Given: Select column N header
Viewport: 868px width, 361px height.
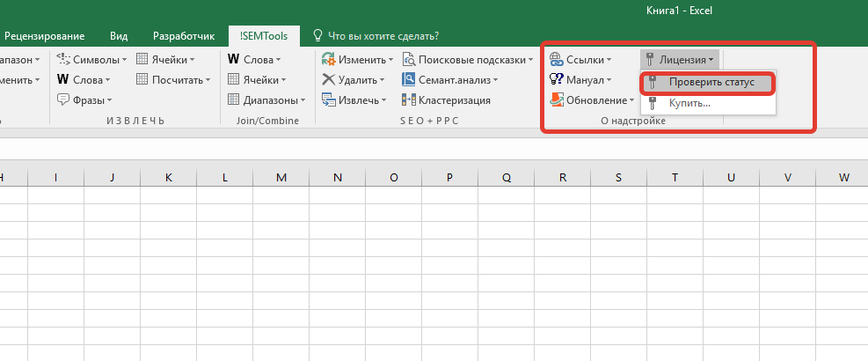Looking at the screenshot, I should pyautogui.click(x=338, y=178).
